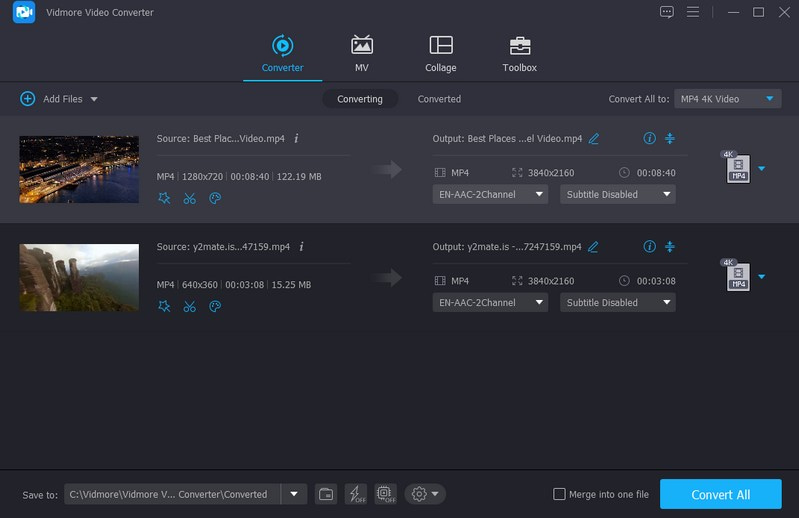Image resolution: width=799 pixels, height=518 pixels.
Task: Expand format arrow next to y2mate 4K icon
Action: pos(761,277)
